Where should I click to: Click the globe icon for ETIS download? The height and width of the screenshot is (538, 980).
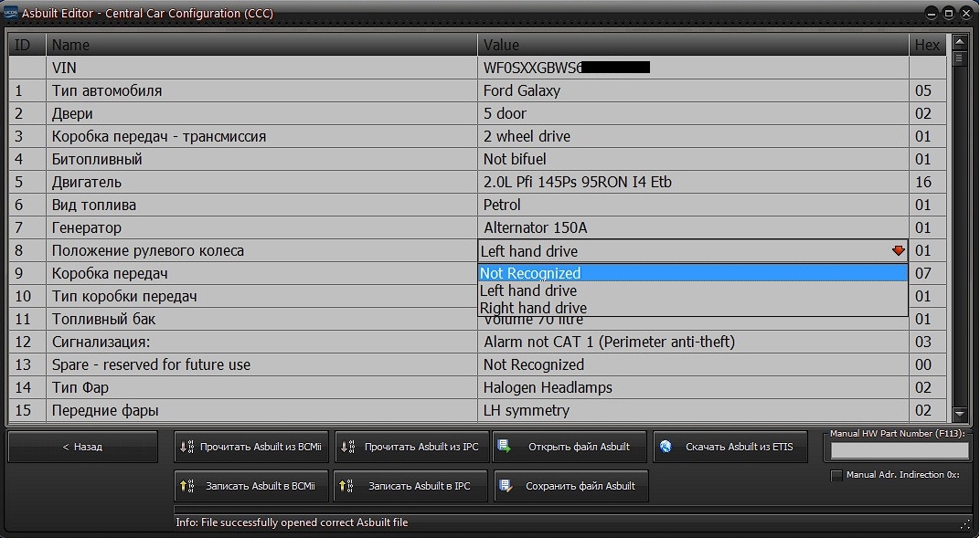click(x=666, y=448)
